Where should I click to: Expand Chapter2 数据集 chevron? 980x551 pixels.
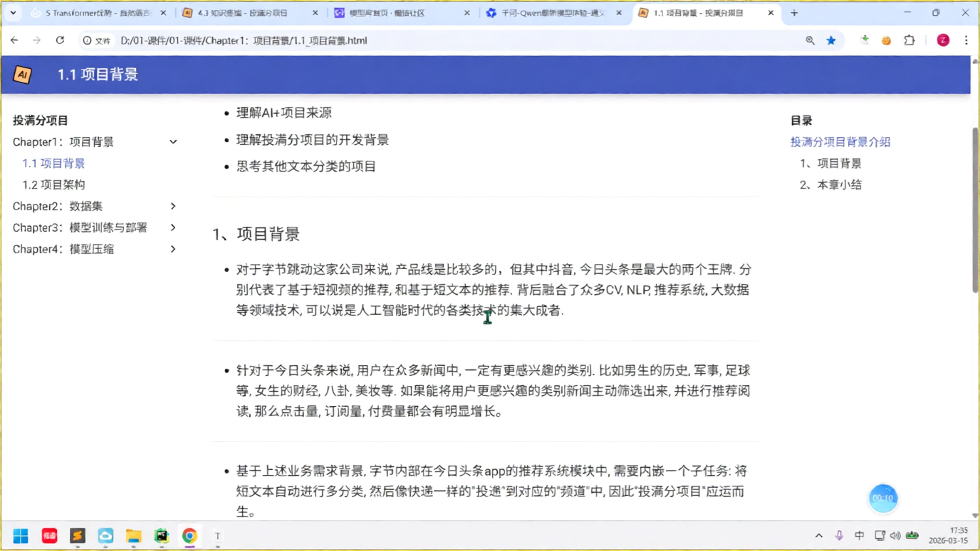click(x=173, y=206)
